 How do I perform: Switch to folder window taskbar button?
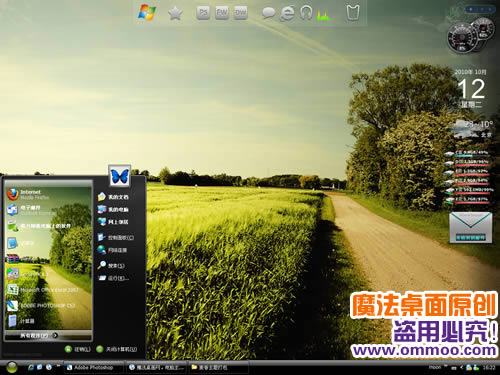coord(219,367)
